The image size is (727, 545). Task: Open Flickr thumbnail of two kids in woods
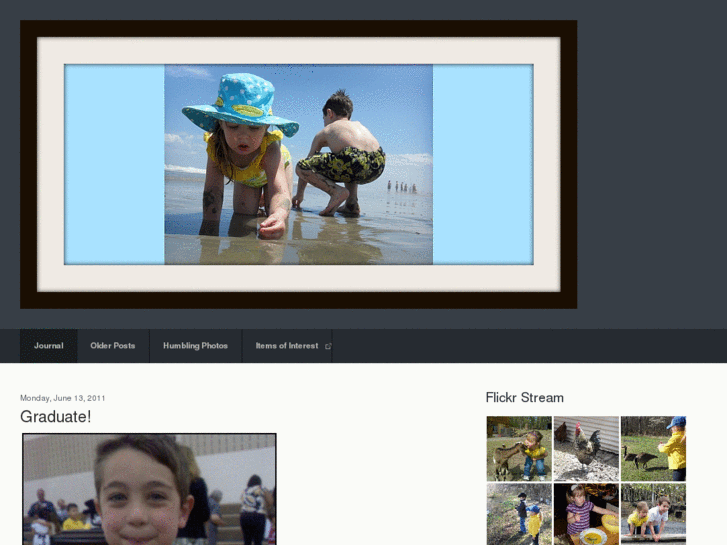pyautogui.click(x=519, y=514)
